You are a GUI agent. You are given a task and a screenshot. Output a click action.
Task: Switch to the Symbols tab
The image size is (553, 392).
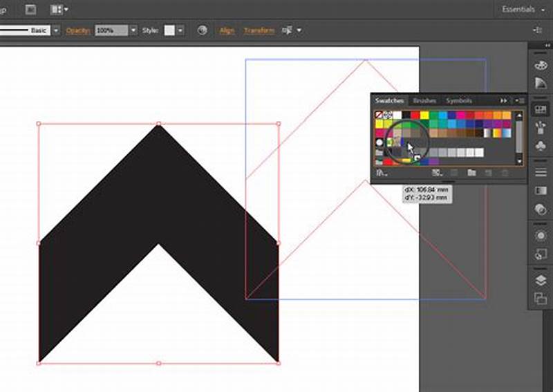pos(459,101)
